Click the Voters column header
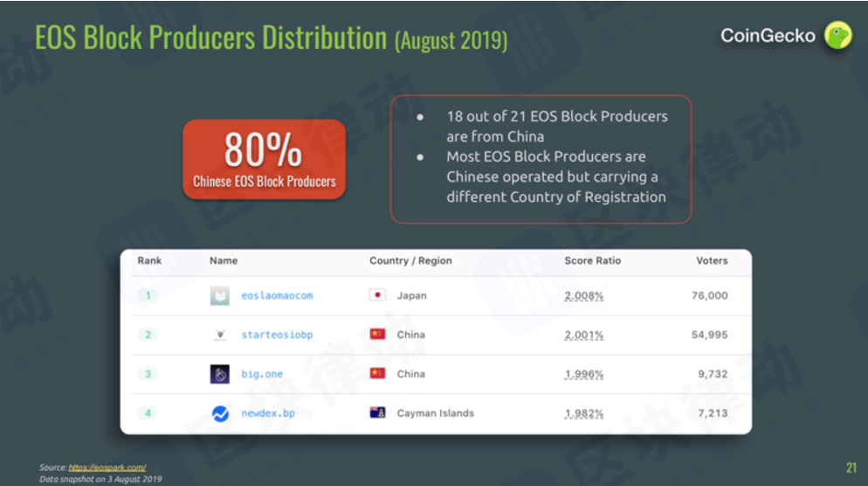The width and height of the screenshot is (868, 486). point(712,260)
